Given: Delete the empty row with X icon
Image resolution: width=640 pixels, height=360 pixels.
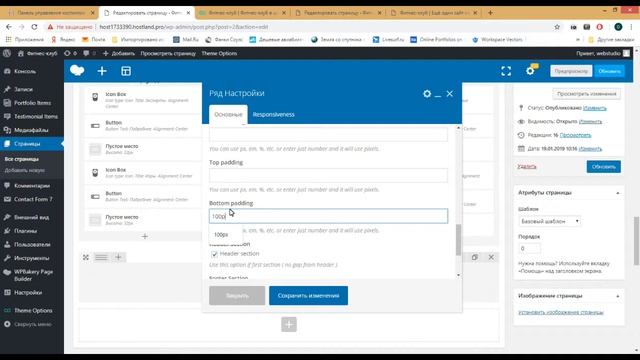Looking at the screenshot, I should point(491,257).
